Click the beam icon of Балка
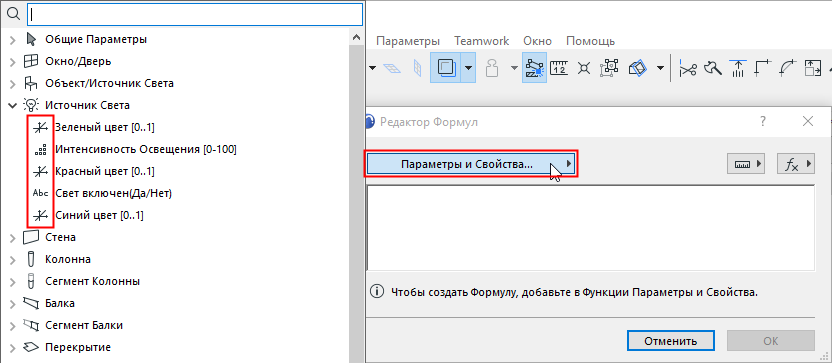 point(32,304)
